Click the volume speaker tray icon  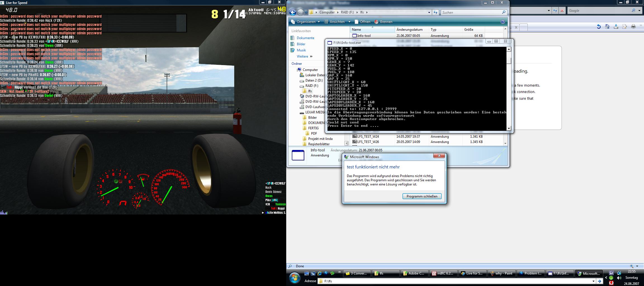[619, 278]
